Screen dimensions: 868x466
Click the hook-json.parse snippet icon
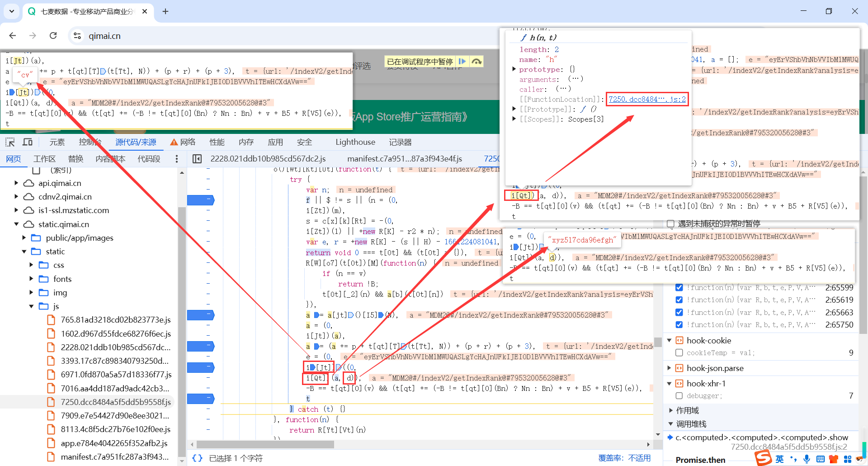(x=679, y=368)
